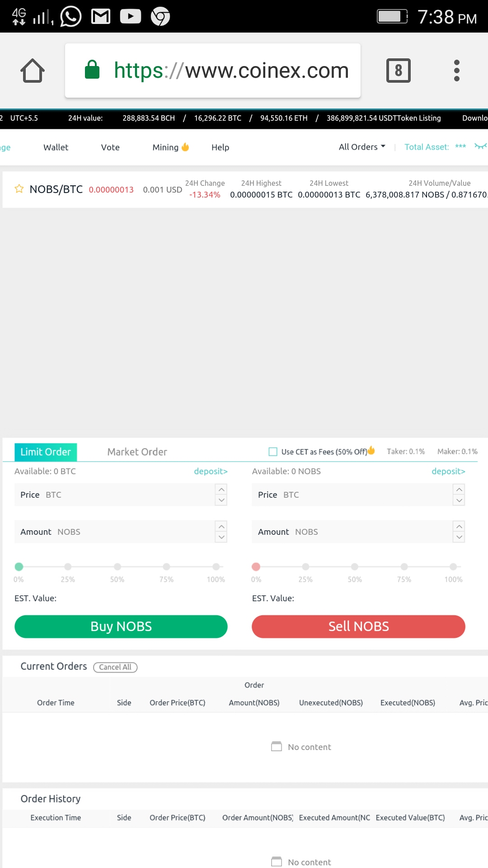Screen dimensions: 488x868
Task: Click the flame icon beside CET fees
Action: coord(371,450)
